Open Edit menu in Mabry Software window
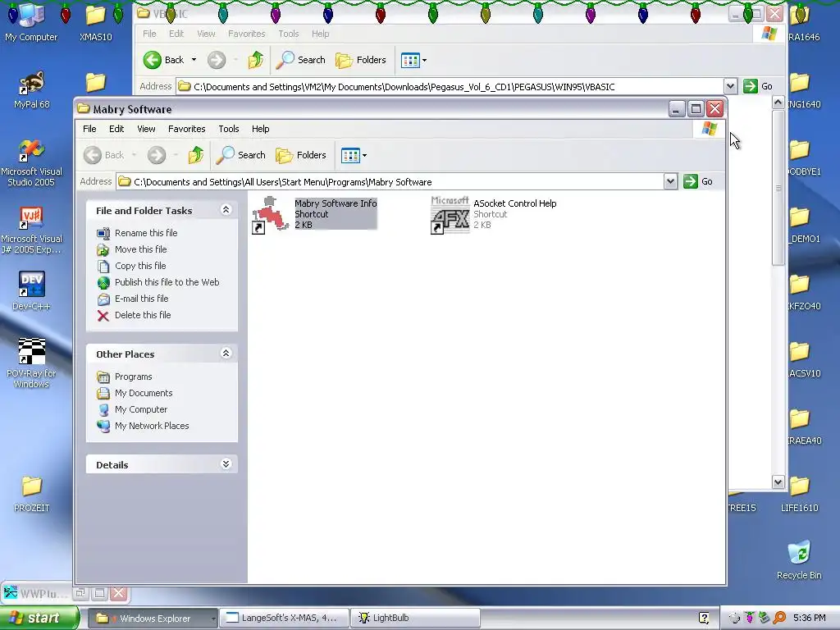 (116, 129)
